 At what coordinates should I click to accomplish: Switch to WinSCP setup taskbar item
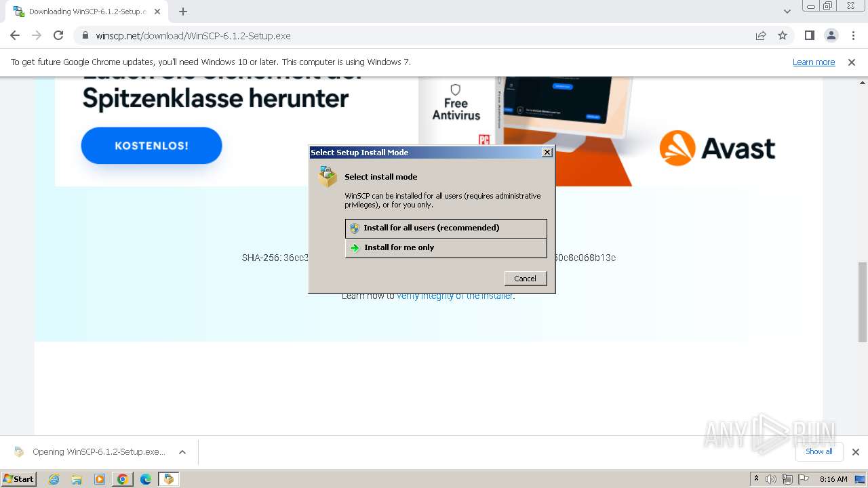click(x=168, y=479)
